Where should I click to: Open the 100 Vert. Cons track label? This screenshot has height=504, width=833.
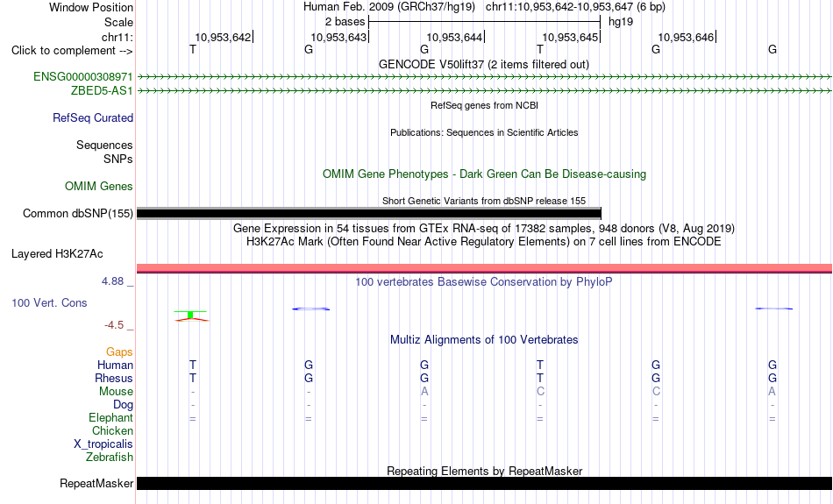tap(49, 302)
